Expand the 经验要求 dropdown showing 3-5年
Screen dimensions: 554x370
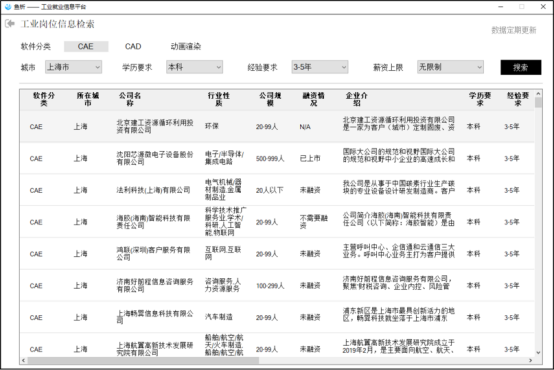320,67
